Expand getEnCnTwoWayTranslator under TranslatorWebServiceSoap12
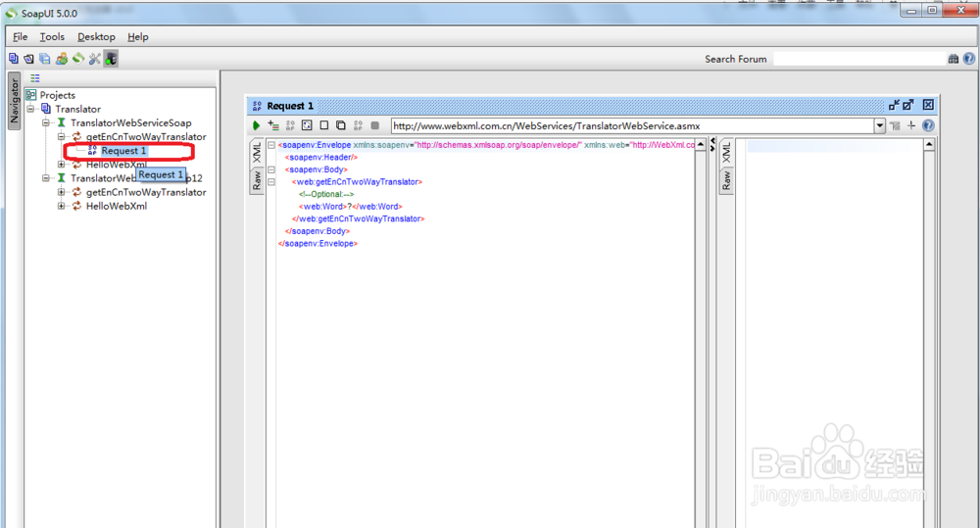The height and width of the screenshot is (528, 980). pos(61,192)
